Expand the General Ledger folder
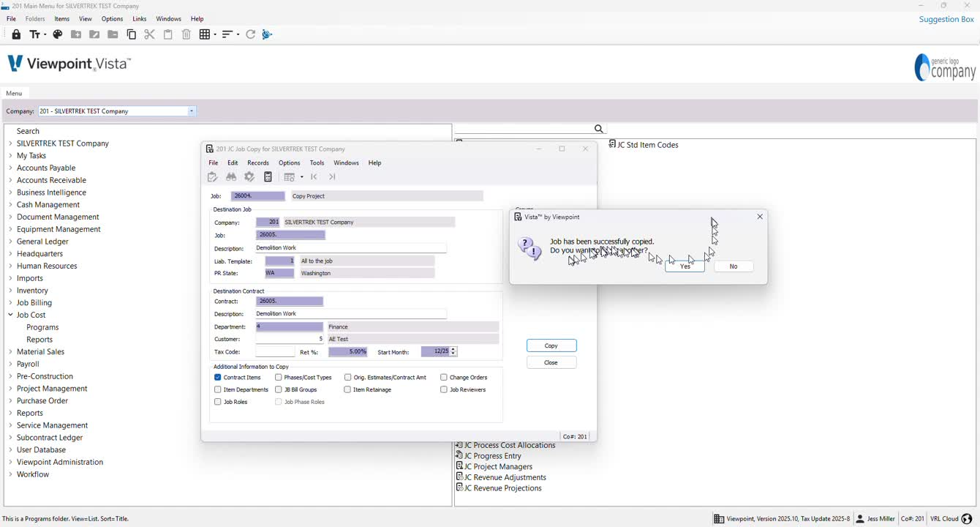Image resolution: width=980 pixels, height=527 pixels. click(10, 242)
